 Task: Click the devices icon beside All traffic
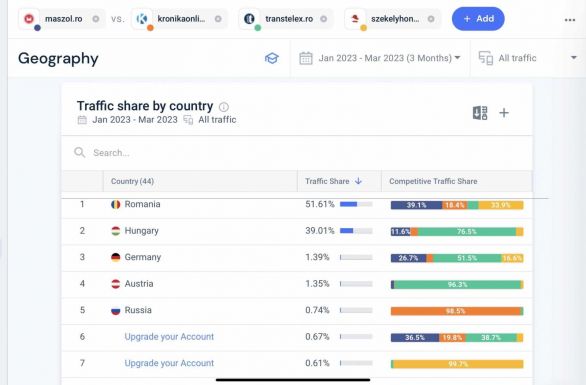[x=485, y=58]
